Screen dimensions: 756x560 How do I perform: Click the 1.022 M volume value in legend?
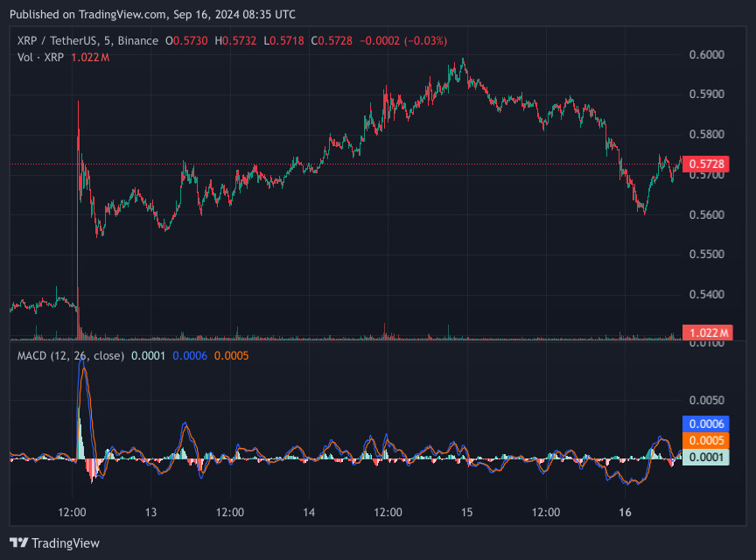[90, 58]
